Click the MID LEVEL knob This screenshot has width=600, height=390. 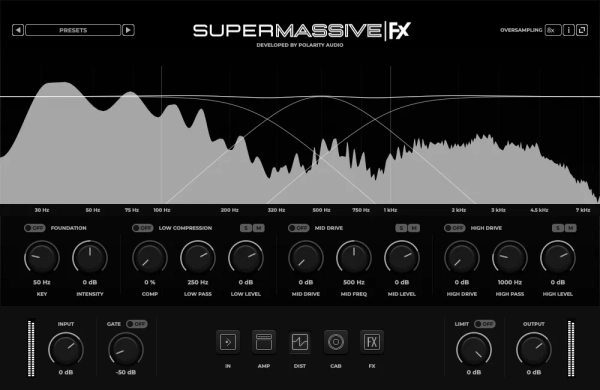point(402,258)
